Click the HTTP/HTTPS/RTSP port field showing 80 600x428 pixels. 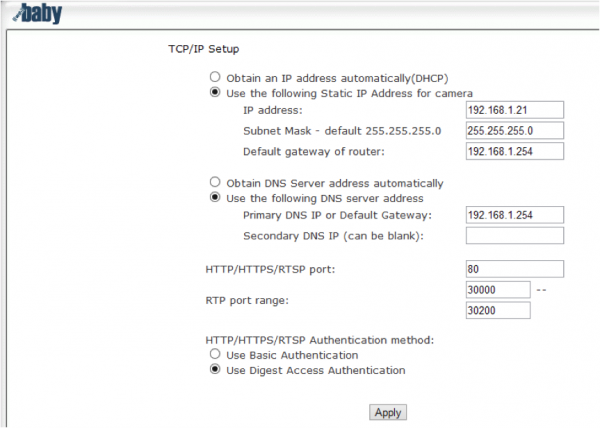(515, 269)
